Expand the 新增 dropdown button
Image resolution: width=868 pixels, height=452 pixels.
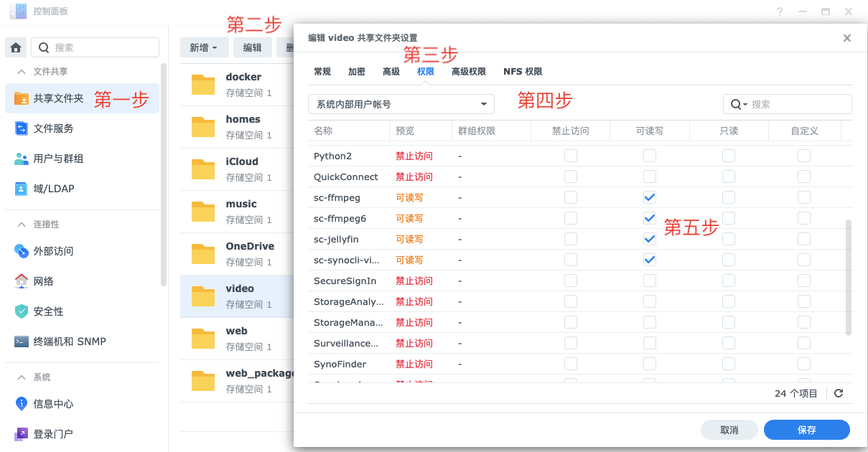(x=204, y=47)
